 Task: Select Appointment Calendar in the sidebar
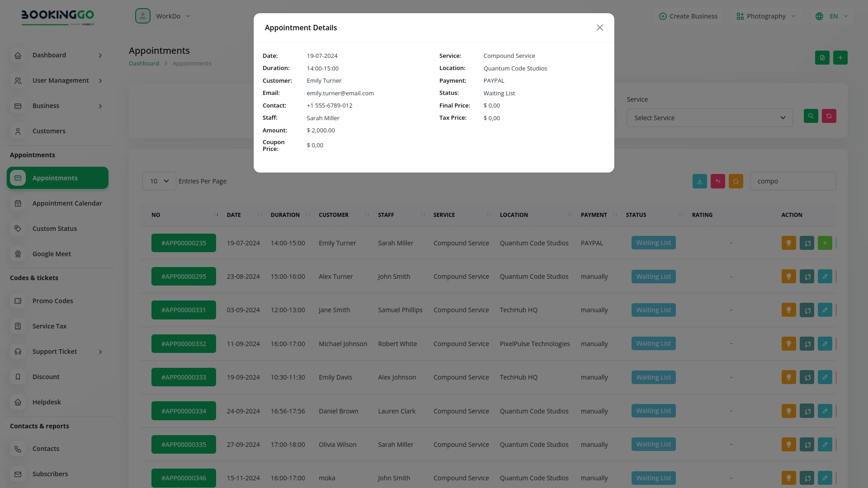point(66,203)
